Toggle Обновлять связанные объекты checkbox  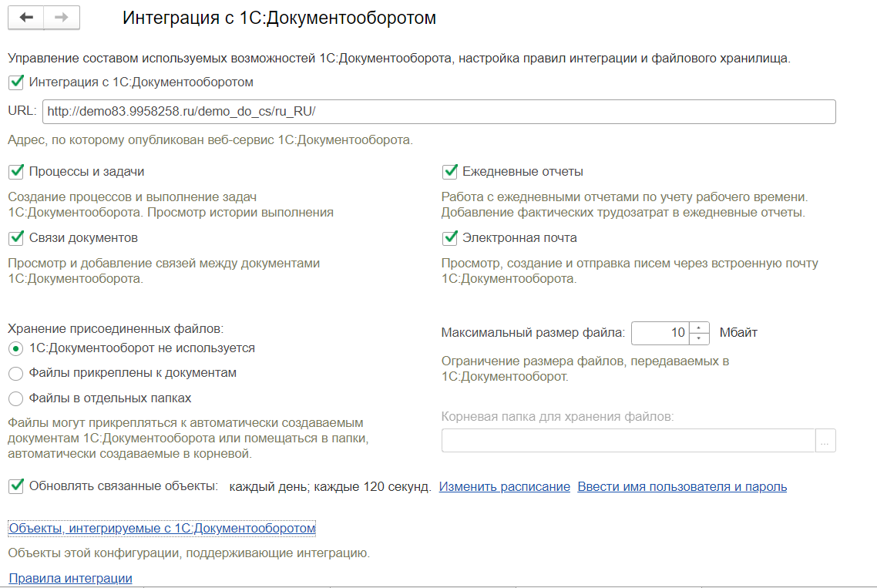[x=16, y=486]
